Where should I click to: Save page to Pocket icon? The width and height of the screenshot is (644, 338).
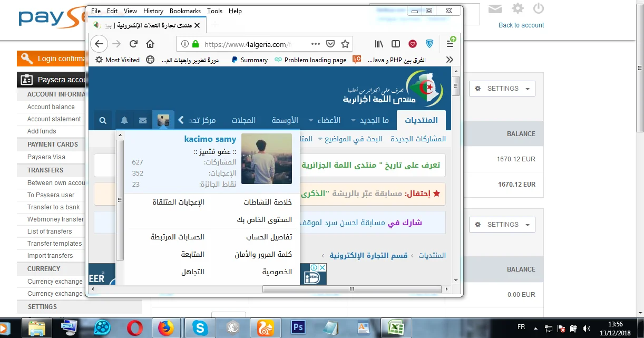pos(330,44)
